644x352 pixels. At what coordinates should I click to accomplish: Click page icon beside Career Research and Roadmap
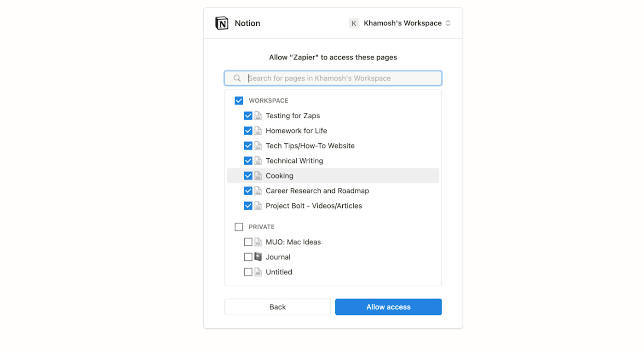pyautogui.click(x=258, y=191)
